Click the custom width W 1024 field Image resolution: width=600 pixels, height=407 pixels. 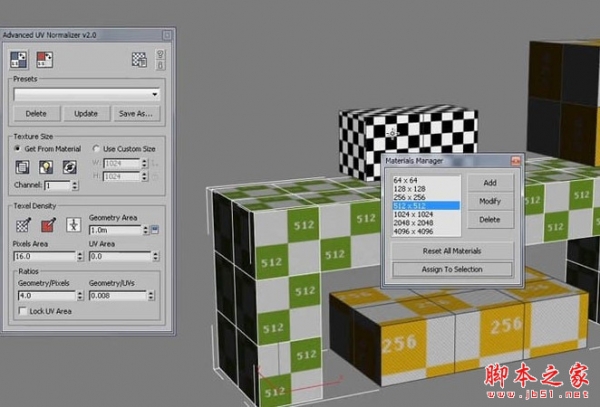click(122, 163)
